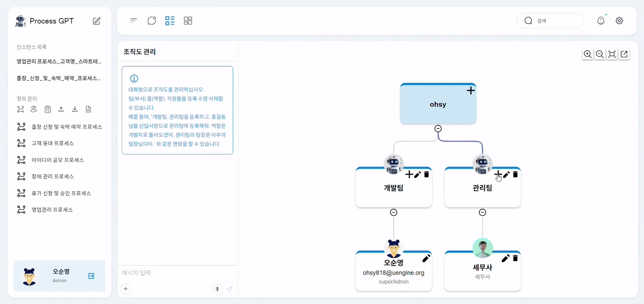Click the zoom out magnifier icon
The width and height of the screenshot is (644, 304).
[599, 54]
